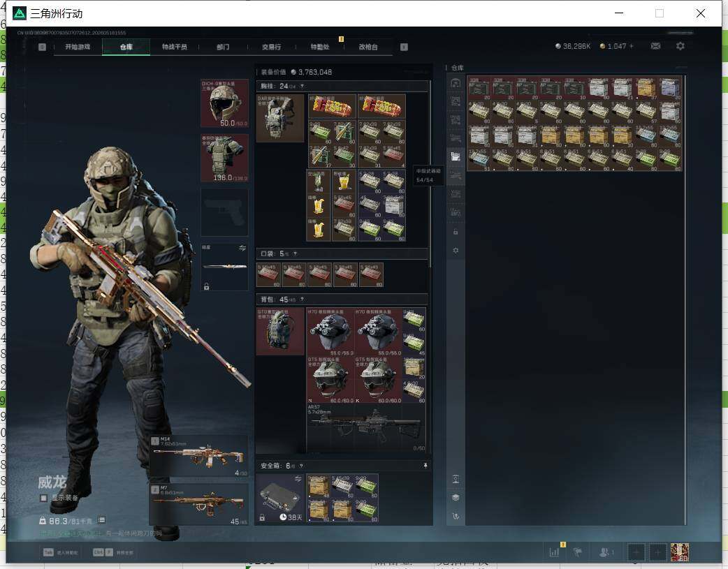Open the friends icon in bottom bar
Screen dimensions: 728x569
pos(605,552)
